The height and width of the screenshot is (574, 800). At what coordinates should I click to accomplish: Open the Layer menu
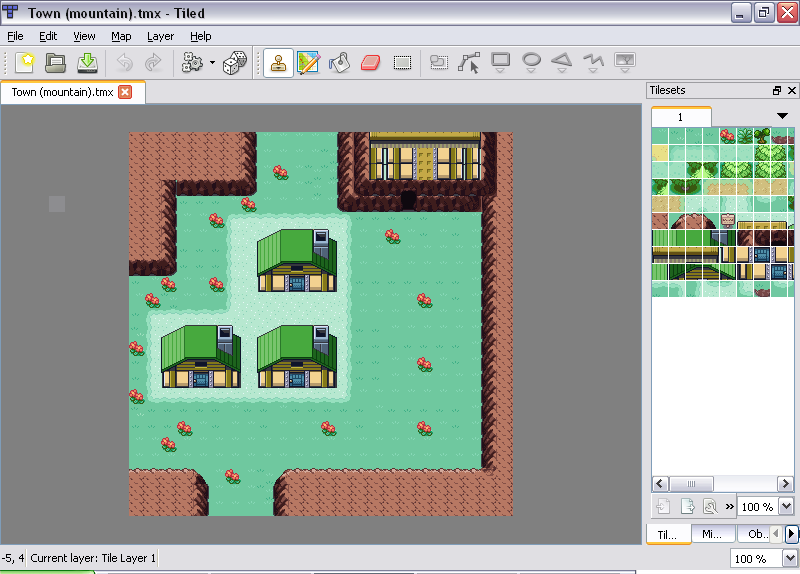tap(160, 36)
